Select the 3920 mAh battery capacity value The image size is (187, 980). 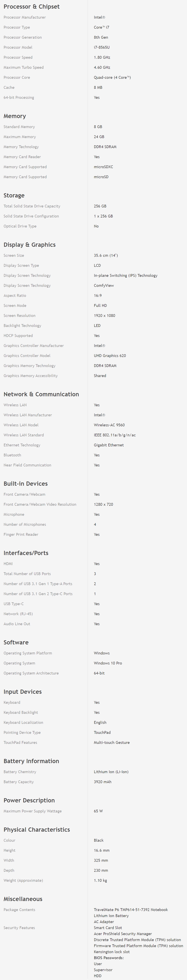click(x=102, y=782)
